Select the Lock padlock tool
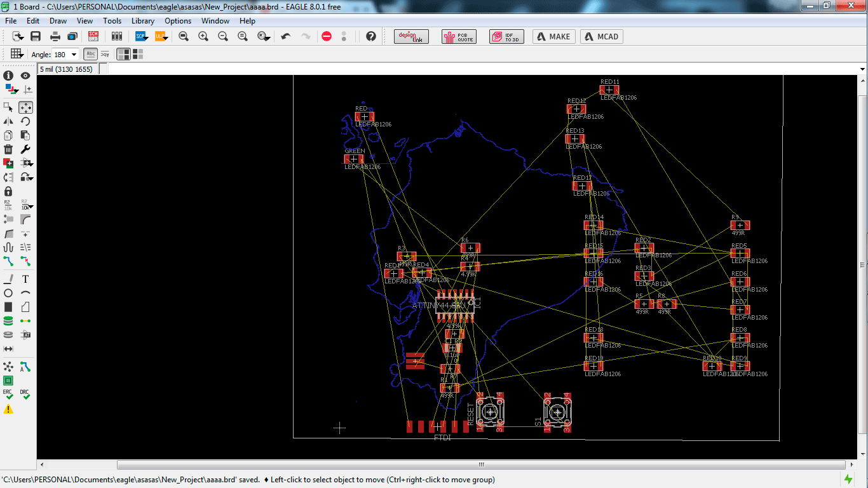 pos(8,191)
